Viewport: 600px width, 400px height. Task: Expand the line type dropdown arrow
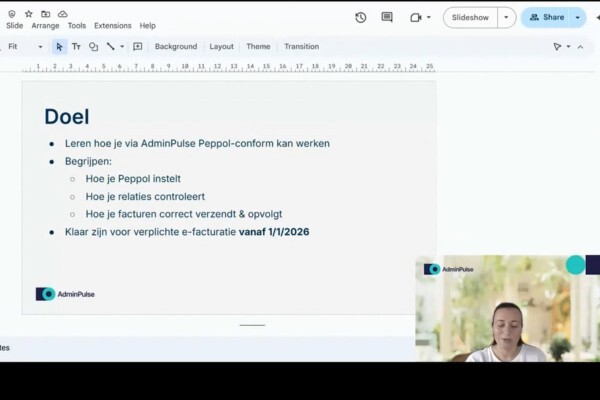tap(122, 47)
